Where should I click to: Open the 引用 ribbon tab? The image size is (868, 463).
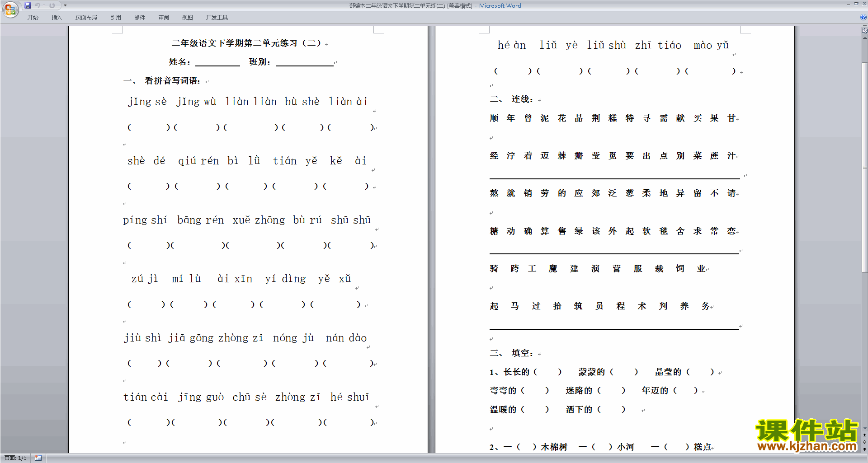pos(116,18)
